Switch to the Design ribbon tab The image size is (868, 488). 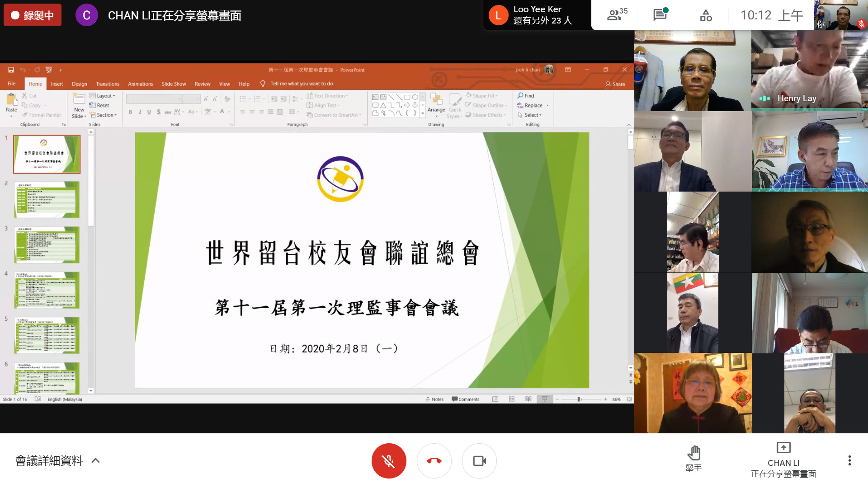(x=79, y=84)
